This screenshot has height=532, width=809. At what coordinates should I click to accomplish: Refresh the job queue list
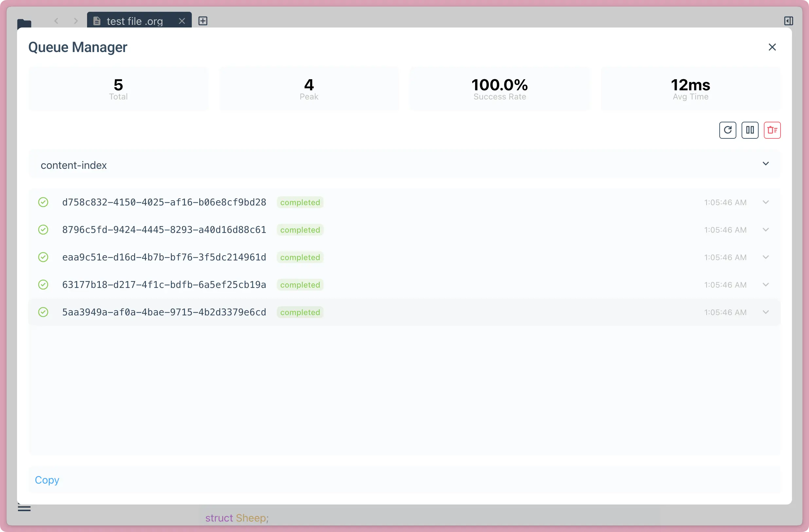pos(728,130)
